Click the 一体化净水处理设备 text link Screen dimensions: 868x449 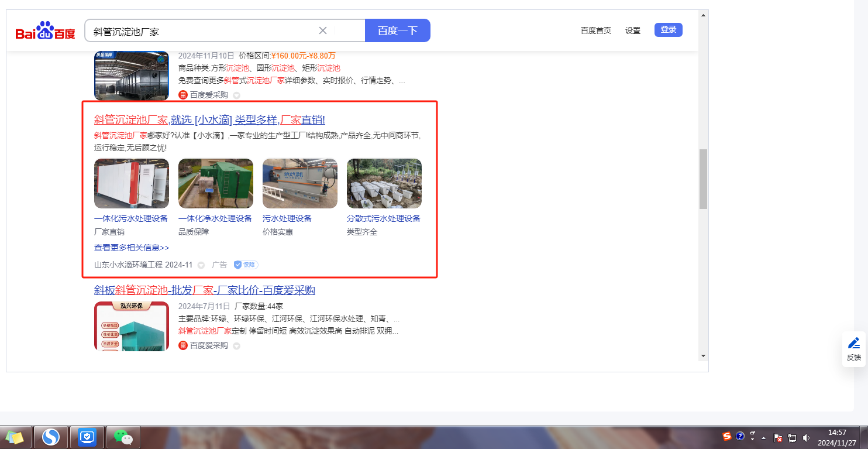pyautogui.click(x=215, y=218)
